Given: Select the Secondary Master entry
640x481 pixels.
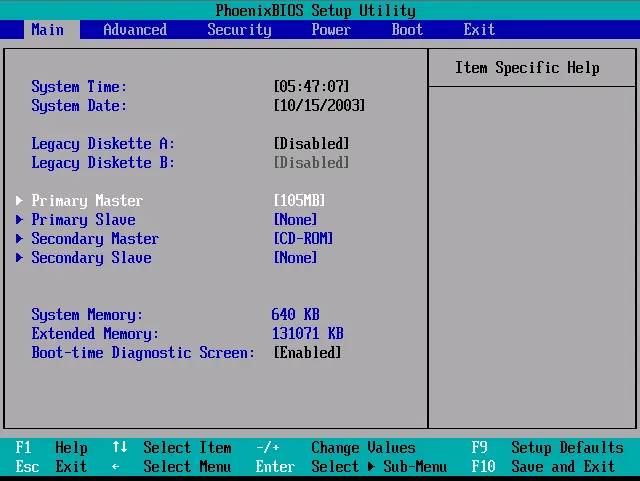Looking at the screenshot, I should (95, 239).
